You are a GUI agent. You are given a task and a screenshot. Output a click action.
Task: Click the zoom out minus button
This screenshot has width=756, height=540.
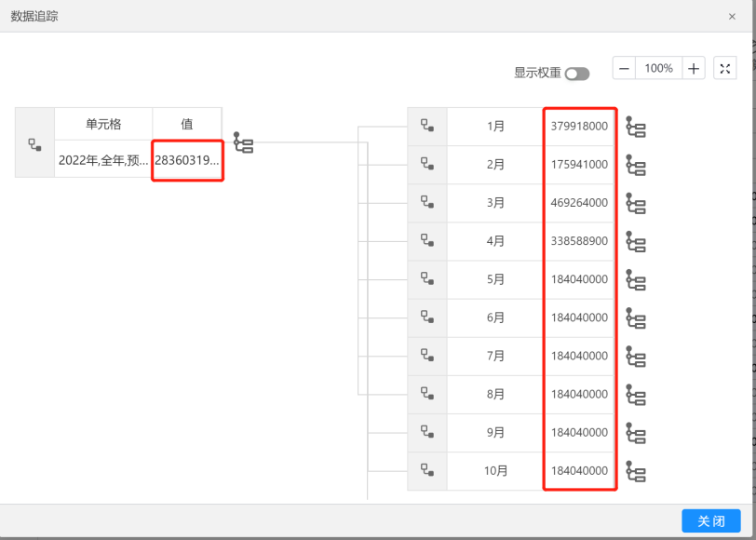624,69
